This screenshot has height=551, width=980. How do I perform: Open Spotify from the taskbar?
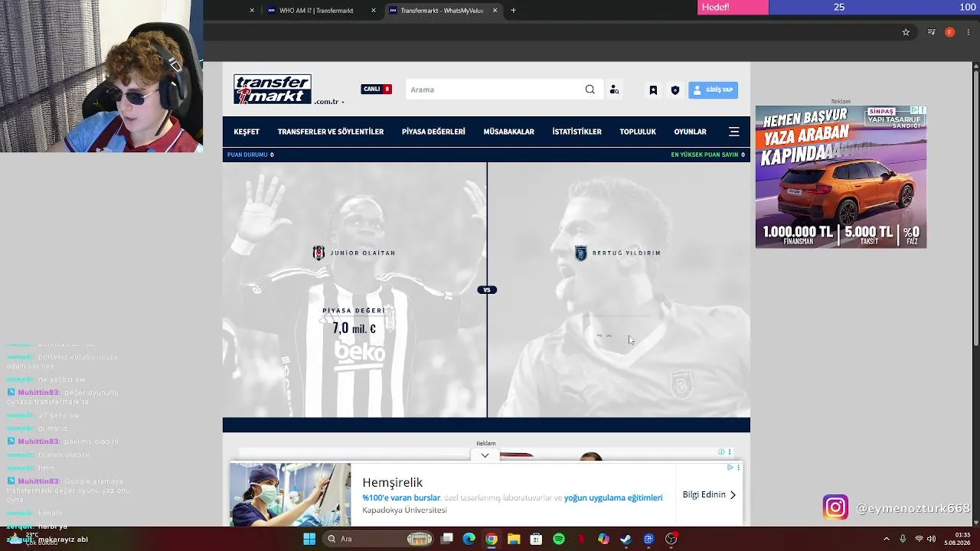[x=559, y=539]
